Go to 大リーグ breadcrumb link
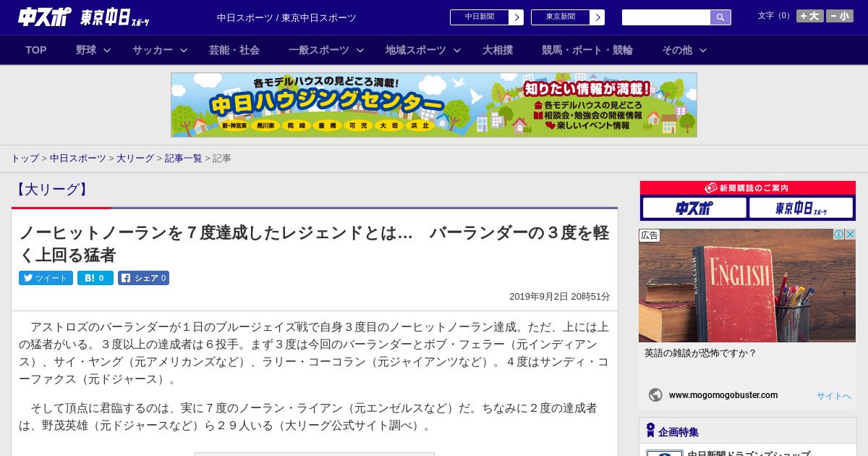This screenshot has width=868, height=456. point(135,159)
